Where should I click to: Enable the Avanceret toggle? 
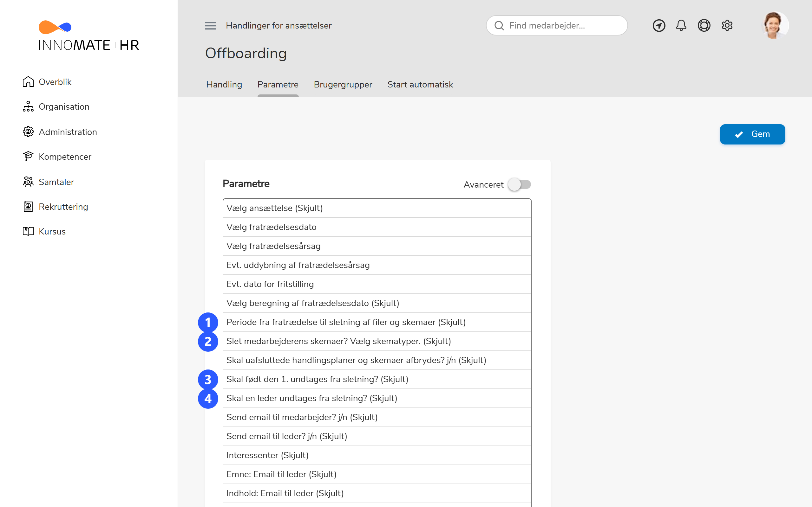(x=520, y=184)
